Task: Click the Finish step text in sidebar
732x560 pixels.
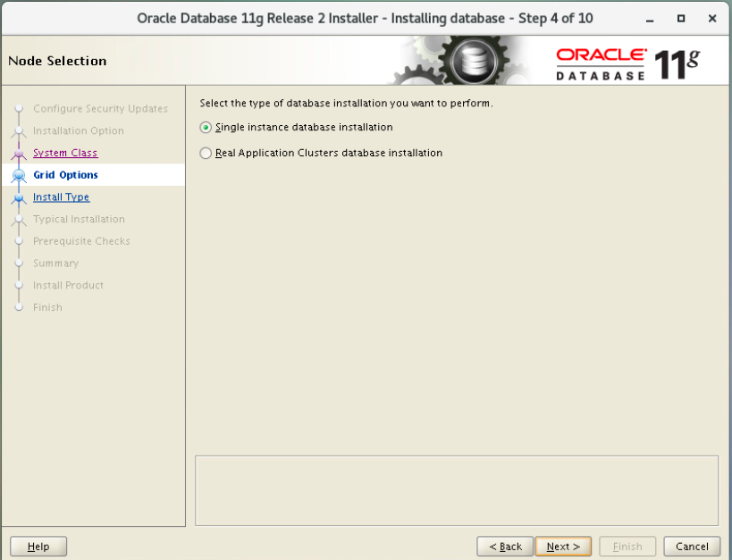Action: 47,307
